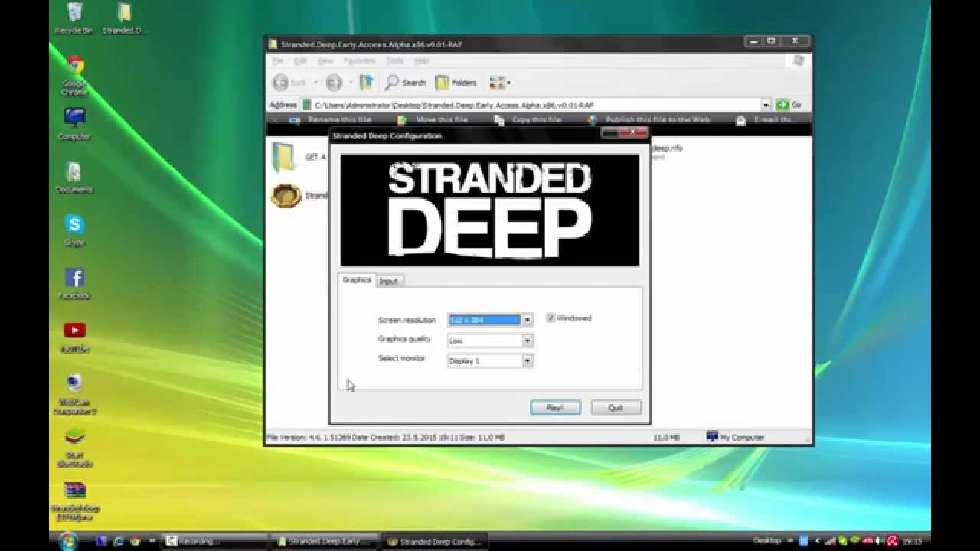Expand the address bar history dropdown
Viewport: 980px width, 551px height.
pos(766,105)
